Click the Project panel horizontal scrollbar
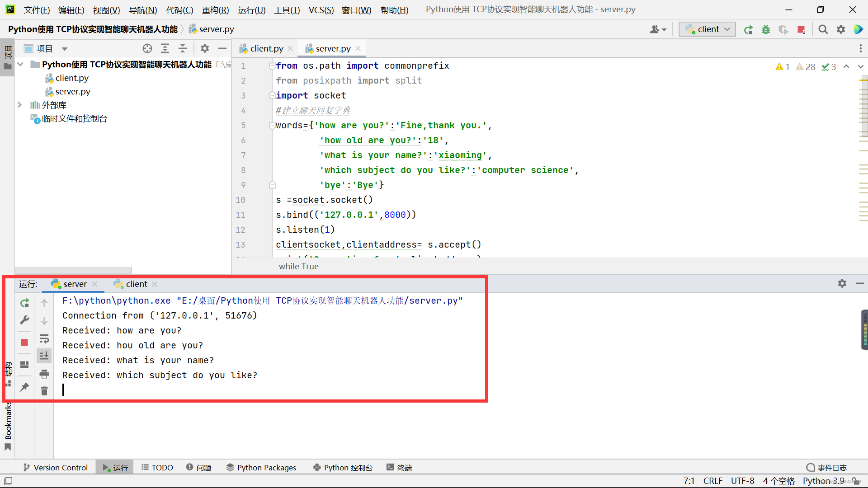The image size is (868, 488). tap(73, 270)
